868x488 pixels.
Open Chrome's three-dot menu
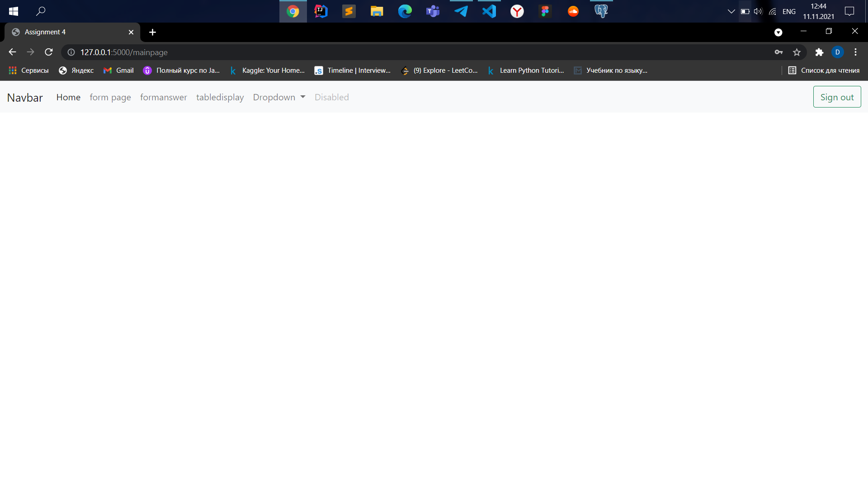(x=855, y=52)
